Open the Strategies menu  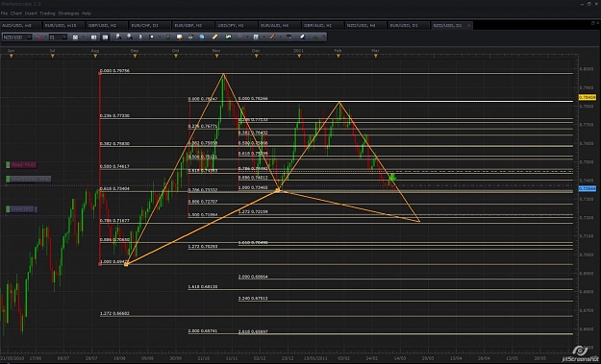tap(68, 13)
